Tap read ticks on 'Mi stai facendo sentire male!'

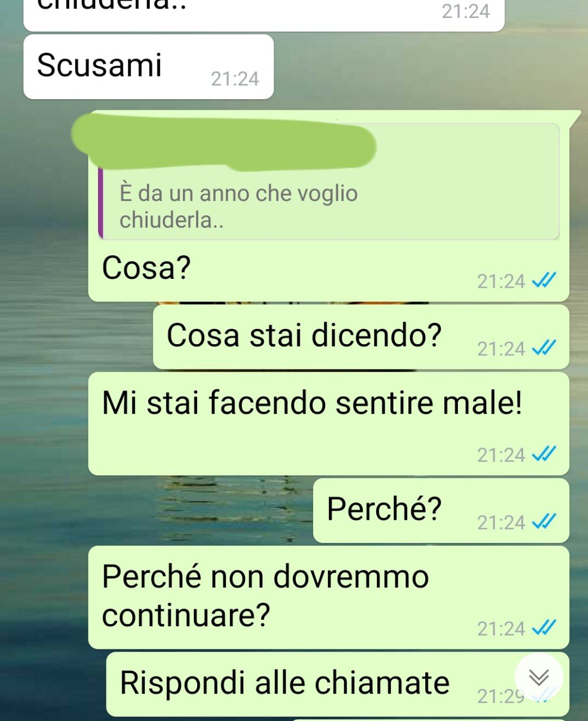coord(544,453)
